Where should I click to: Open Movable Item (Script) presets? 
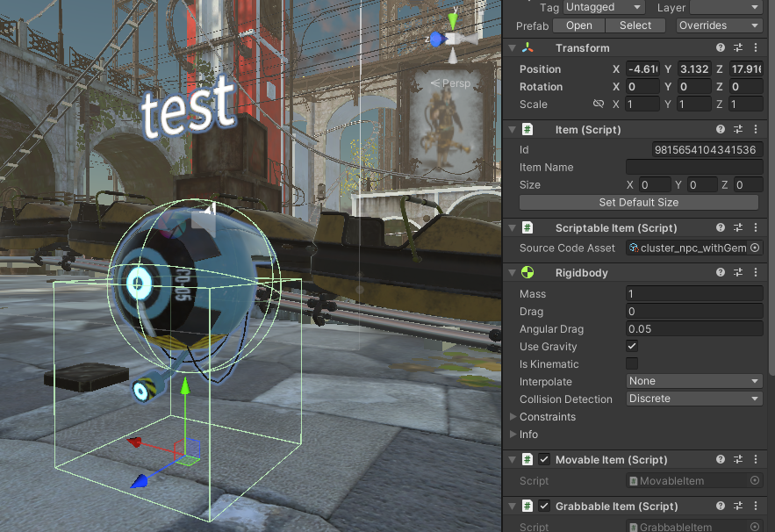[x=738, y=459]
